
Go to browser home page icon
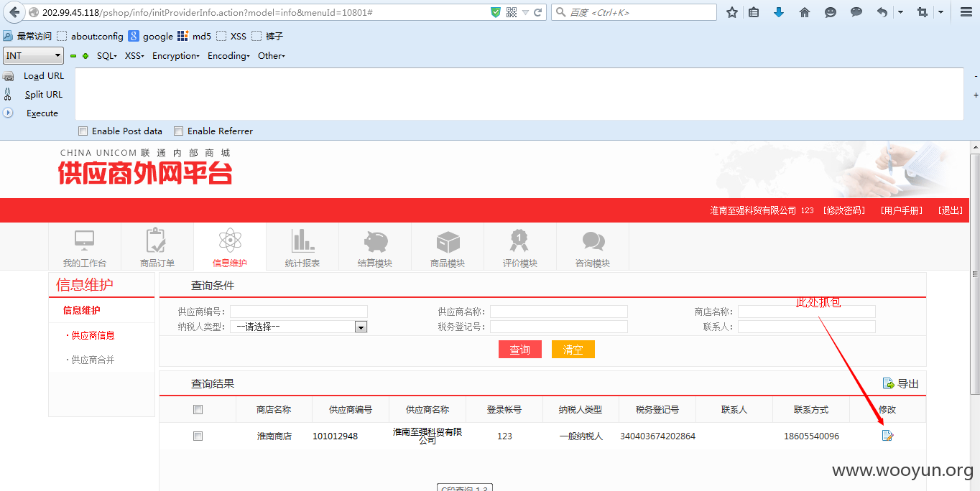(805, 12)
